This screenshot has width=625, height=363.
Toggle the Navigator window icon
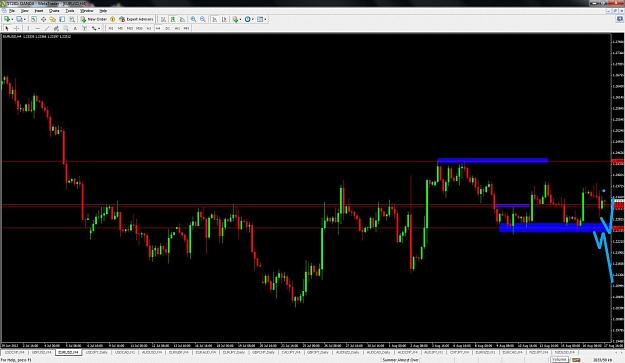pyautogui.click(x=53, y=19)
